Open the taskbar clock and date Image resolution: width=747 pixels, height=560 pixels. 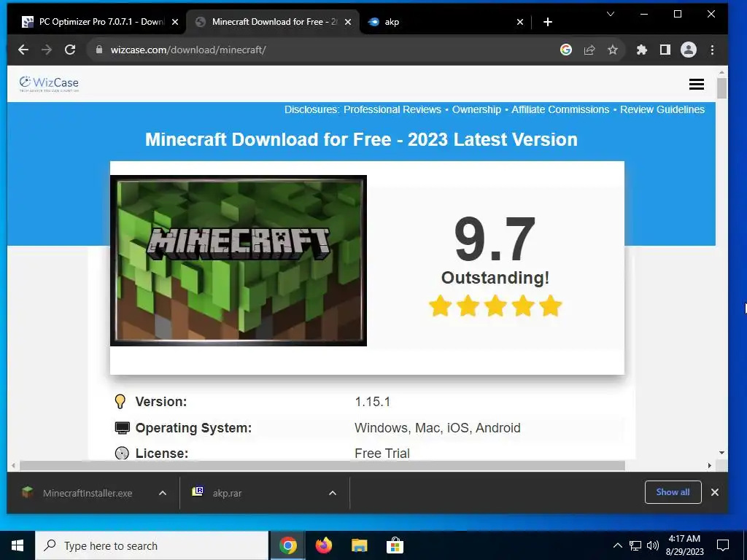coord(684,545)
